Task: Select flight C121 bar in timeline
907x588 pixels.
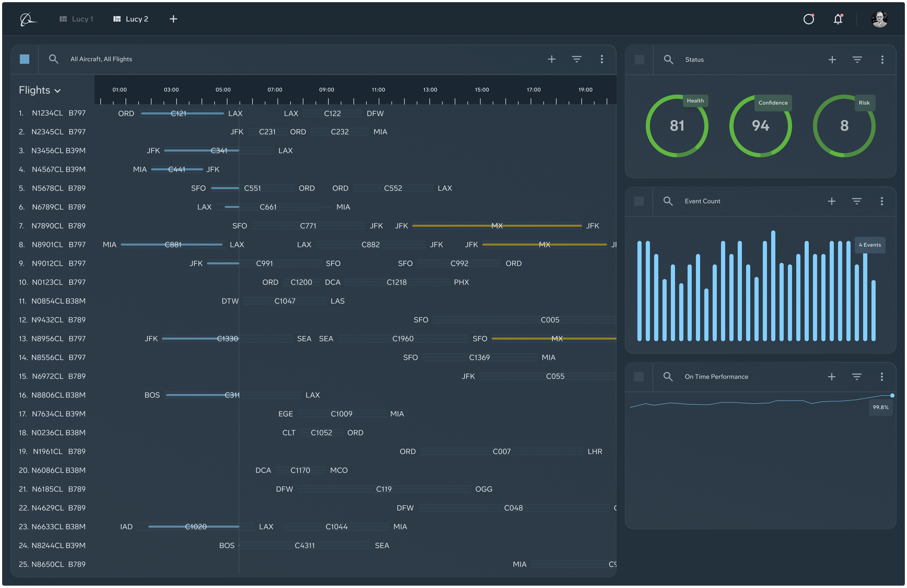Action: click(182, 114)
